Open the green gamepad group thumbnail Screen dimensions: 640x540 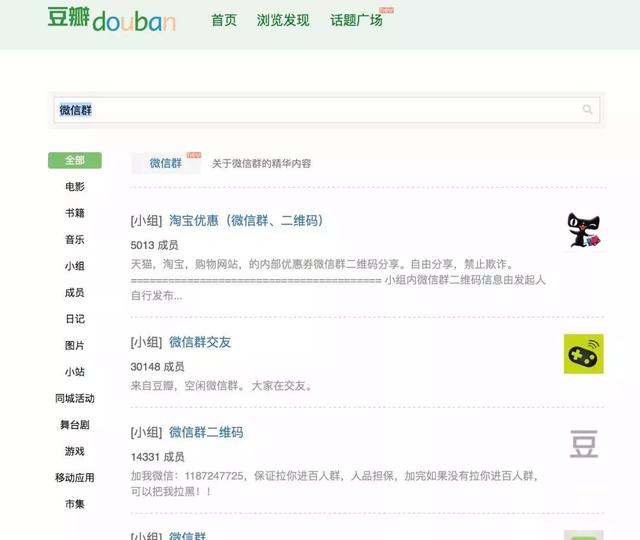pyautogui.click(x=584, y=354)
